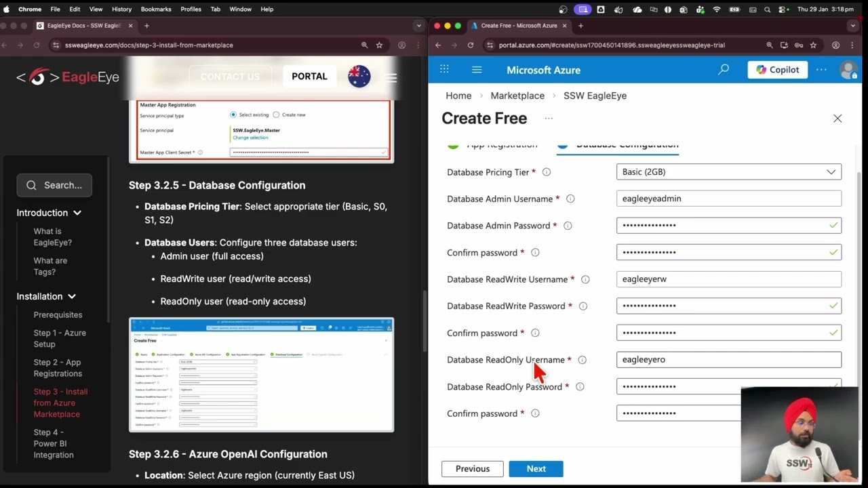Click the Next button
Screen dimensions: 868x488
(x=536, y=468)
